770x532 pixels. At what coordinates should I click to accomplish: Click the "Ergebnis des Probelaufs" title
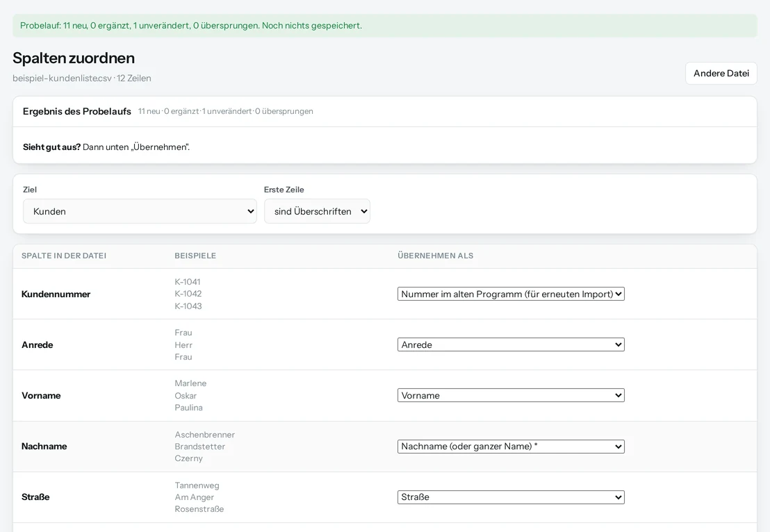77,111
